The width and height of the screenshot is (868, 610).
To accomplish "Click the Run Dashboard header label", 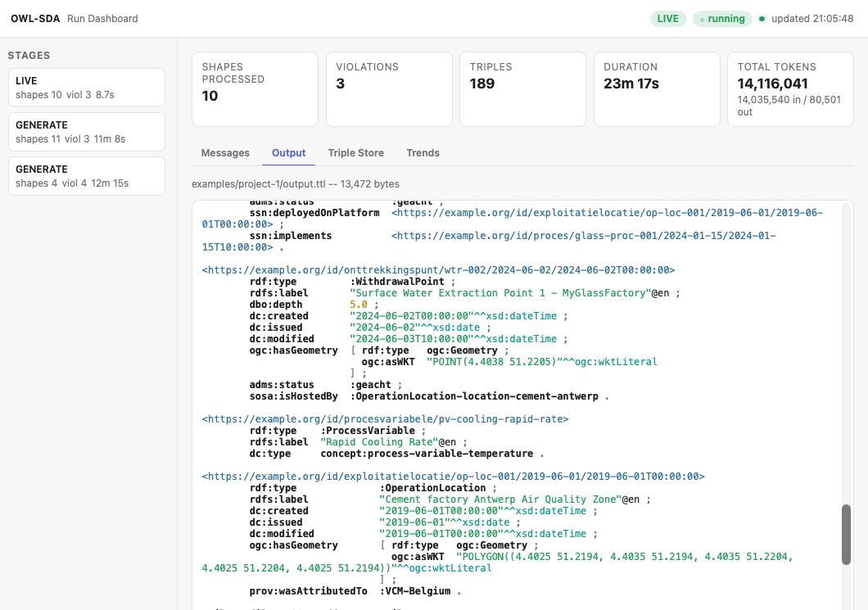I will [102, 19].
